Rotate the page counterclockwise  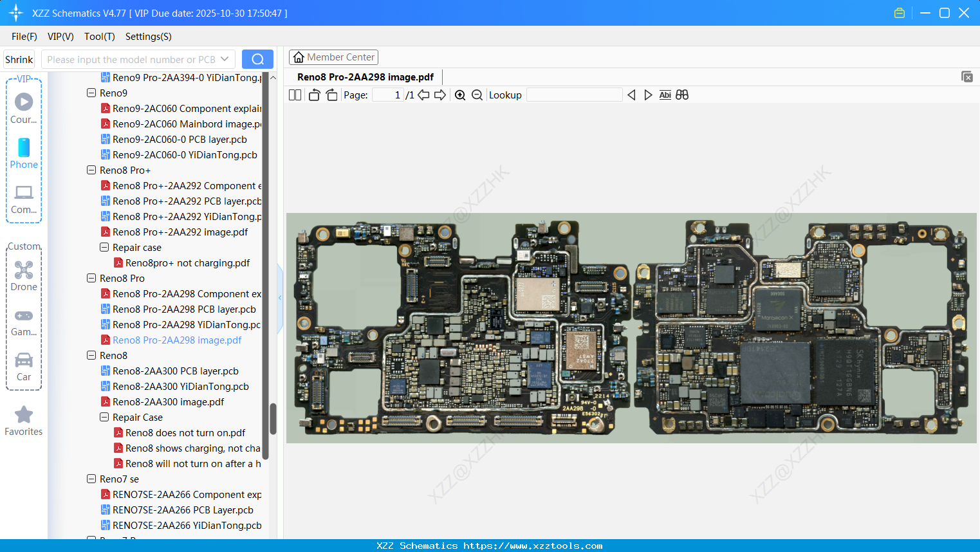(314, 95)
